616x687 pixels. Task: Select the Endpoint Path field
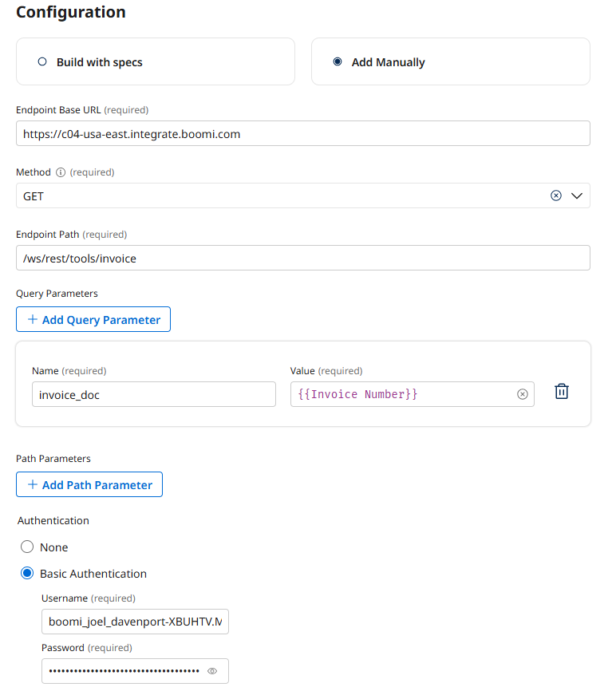[x=303, y=258]
